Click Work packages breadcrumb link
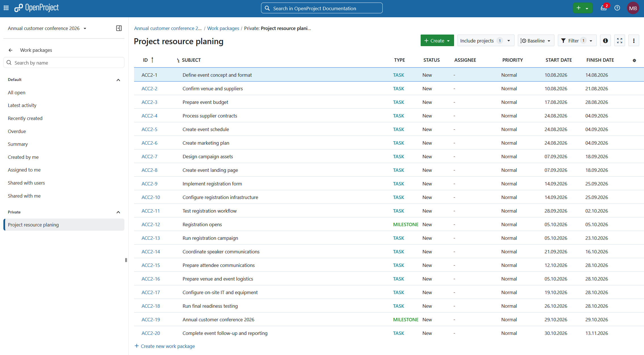This screenshot has height=355, width=644. coord(223,28)
